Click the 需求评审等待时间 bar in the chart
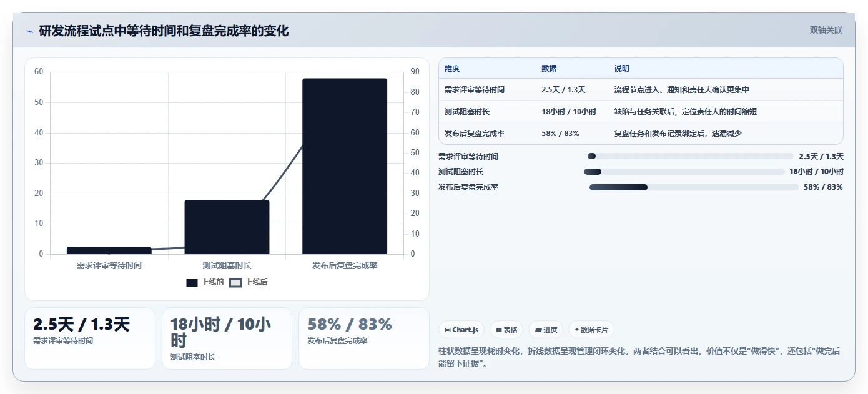The image size is (868, 394). (x=109, y=250)
